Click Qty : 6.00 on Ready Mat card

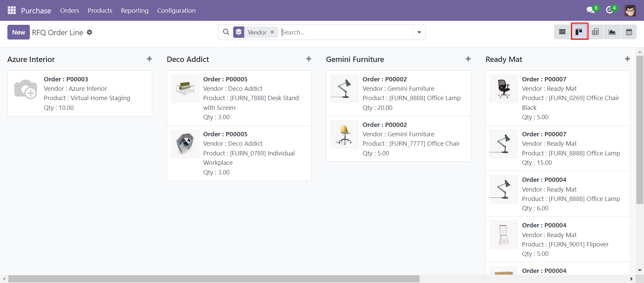535,208
